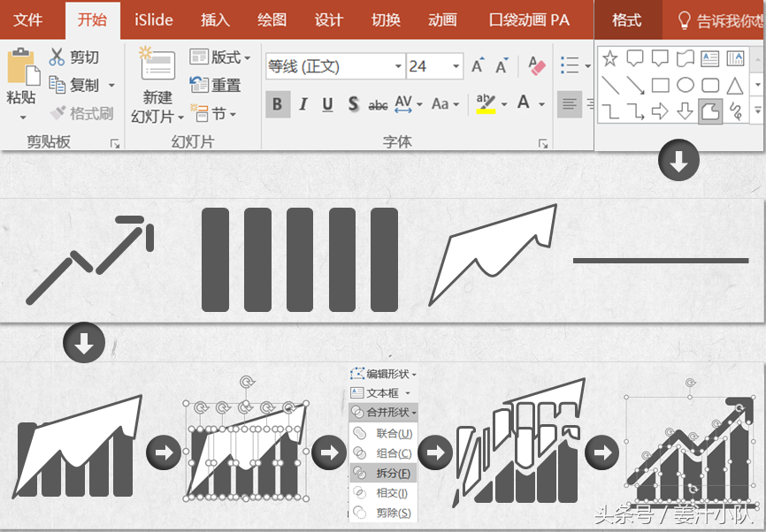The height and width of the screenshot is (532, 766).
Task: Click 剪切 cut button
Action: click(x=73, y=57)
